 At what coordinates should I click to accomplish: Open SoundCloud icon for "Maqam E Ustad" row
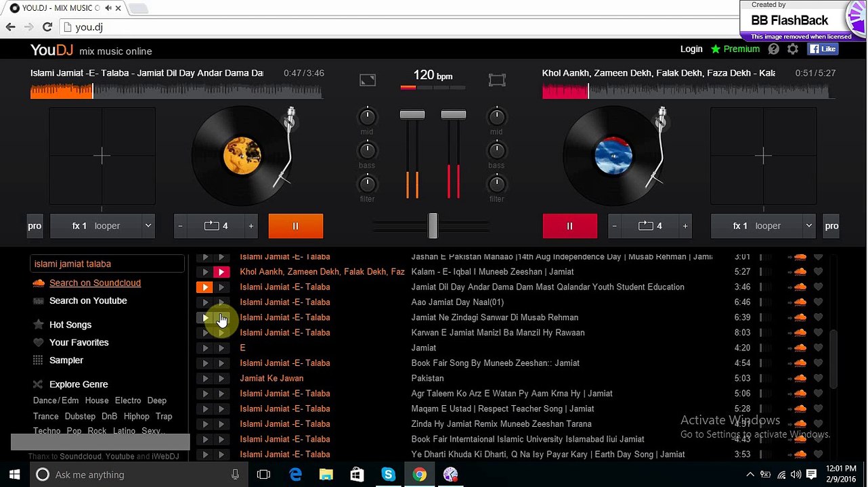[x=800, y=409]
